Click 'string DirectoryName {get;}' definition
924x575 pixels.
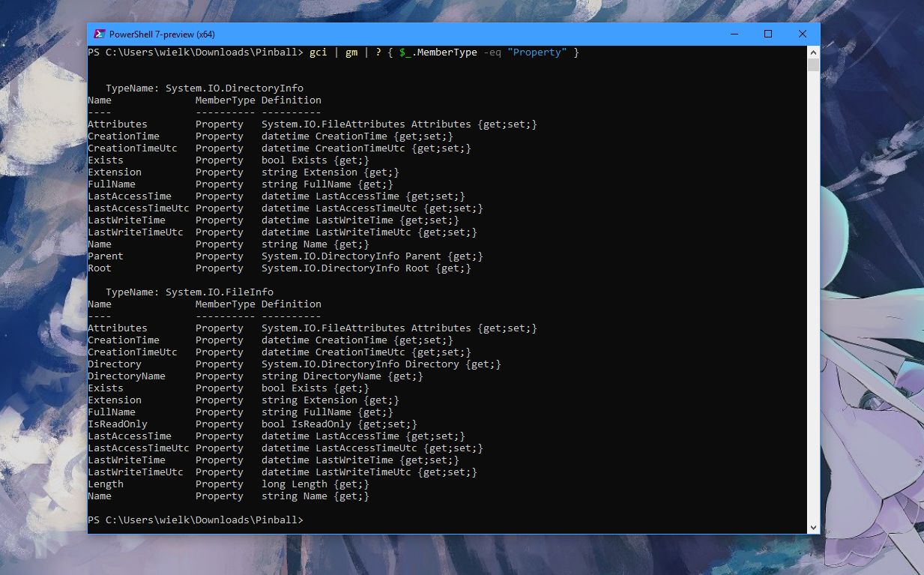coord(342,376)
